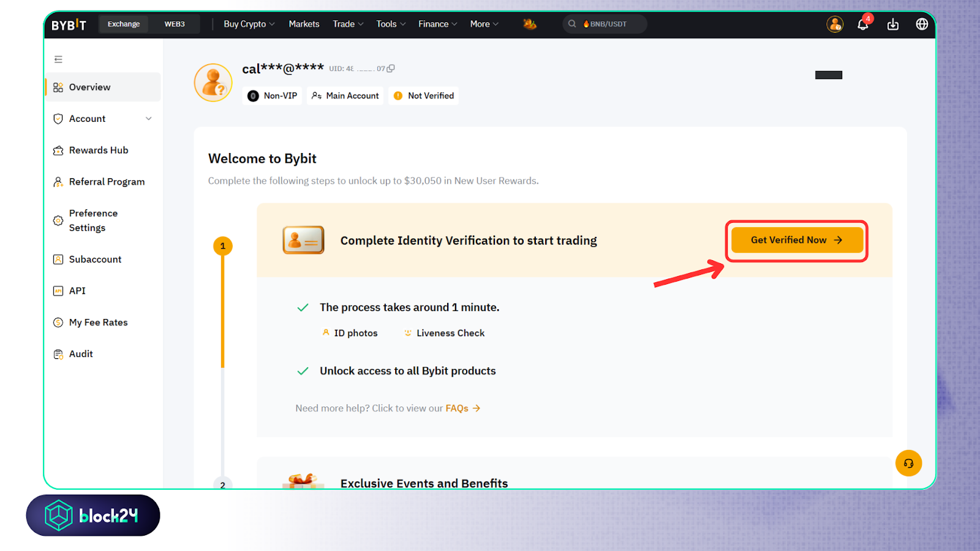Switch to the Exchange tab
The image size is (980, 551).
pyautogui.click(x=124, y=24)
